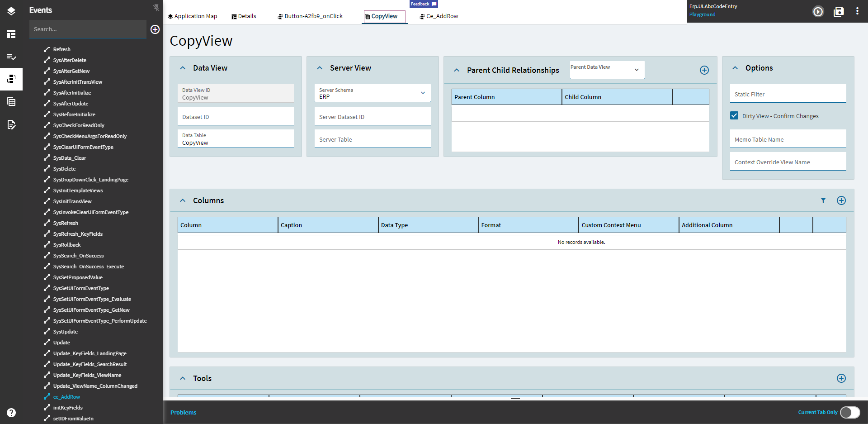
Task: Click the Playground link
Action: pyautogui.click(x=702, y=14)
